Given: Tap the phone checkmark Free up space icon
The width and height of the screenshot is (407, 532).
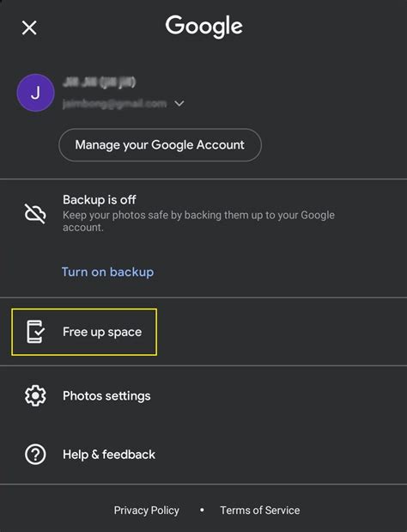Looking at the screenshot, I should [x=35, y=332].
